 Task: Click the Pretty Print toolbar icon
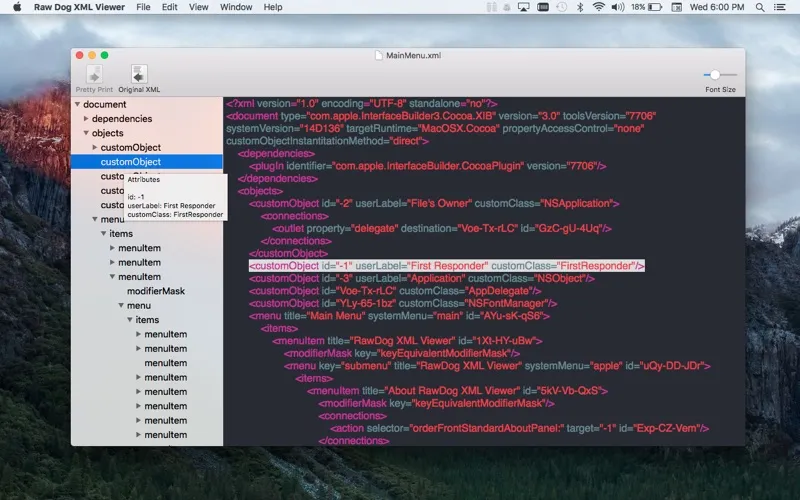click(93, 75)
